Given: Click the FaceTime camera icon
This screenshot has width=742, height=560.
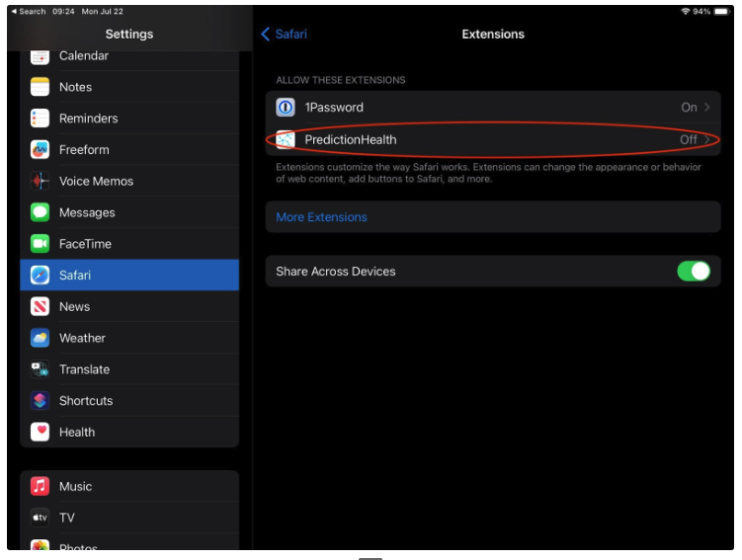Looking at the screenshot, I should tap(40, 244).
